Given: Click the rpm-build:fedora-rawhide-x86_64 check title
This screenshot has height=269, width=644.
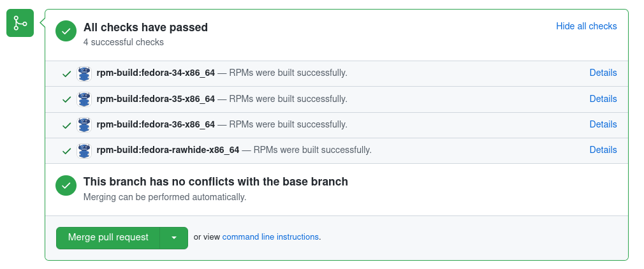Looking at the screenshot, I should tap(168, 150).
